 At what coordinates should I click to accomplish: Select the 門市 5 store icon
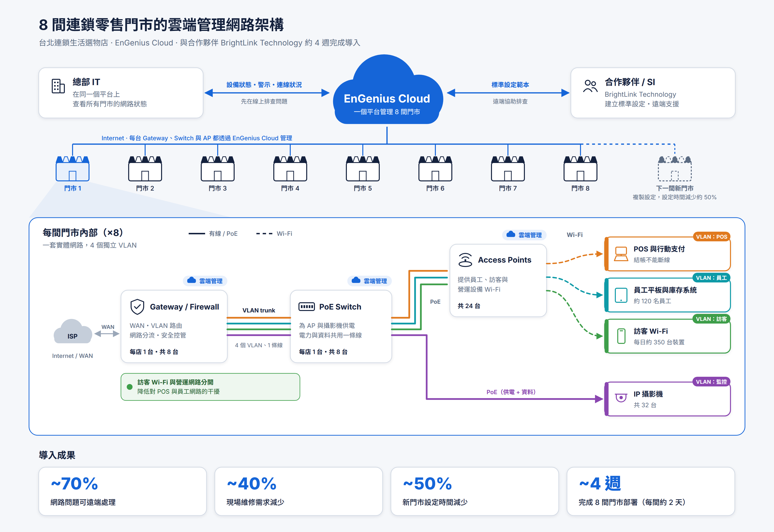(x=363, y=169)
